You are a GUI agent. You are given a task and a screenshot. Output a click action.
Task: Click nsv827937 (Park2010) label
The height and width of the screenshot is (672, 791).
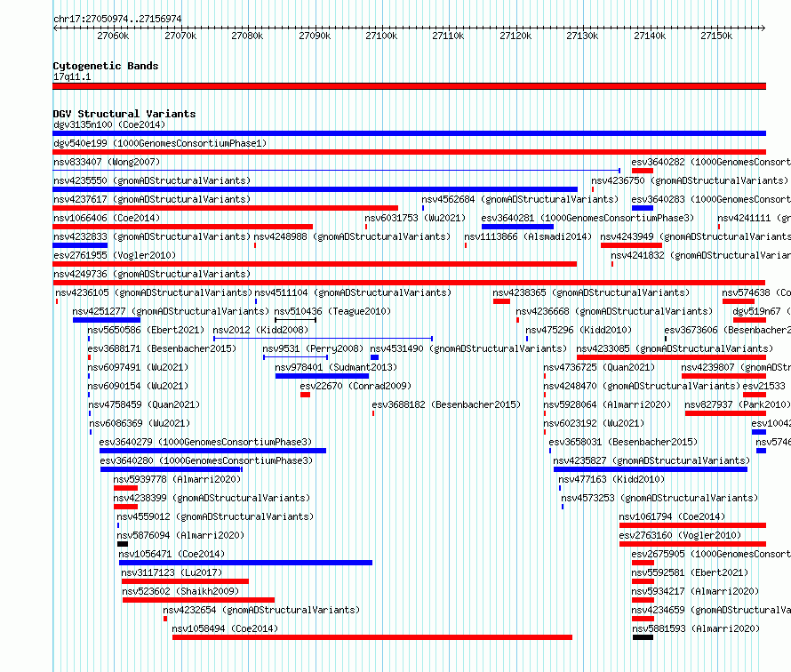tap(738, 404)
